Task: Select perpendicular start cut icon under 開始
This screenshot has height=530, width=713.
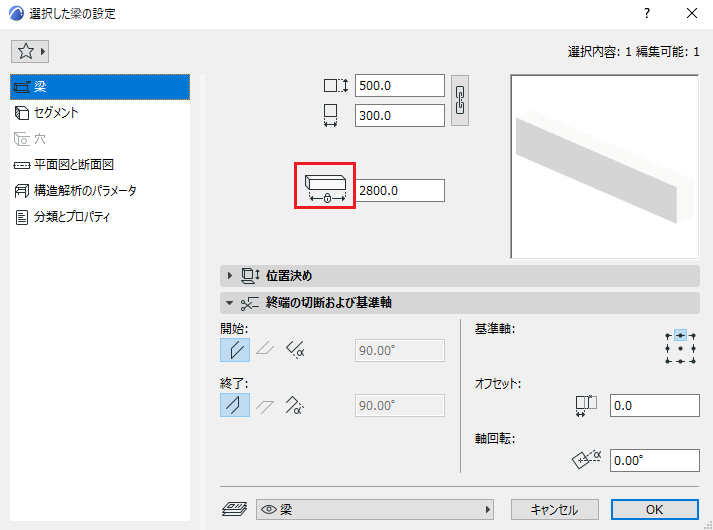Action: tap(235, 350)
